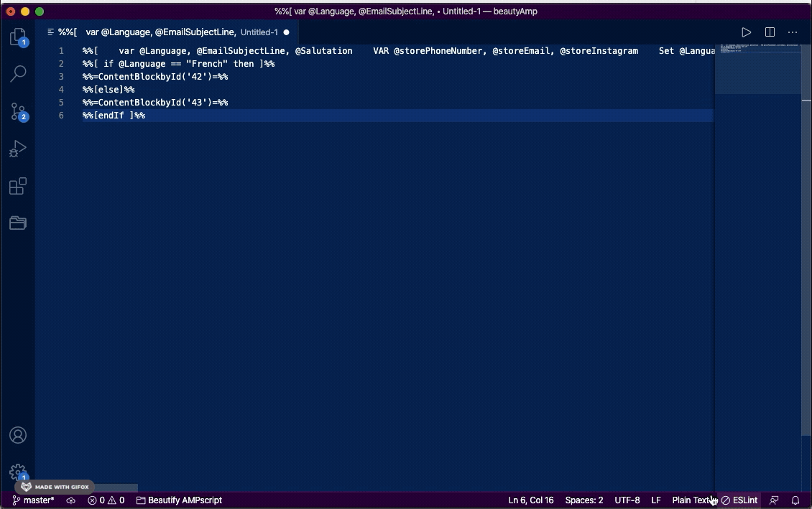
Task: Click the ESLint status item
Action: (739, 500)
